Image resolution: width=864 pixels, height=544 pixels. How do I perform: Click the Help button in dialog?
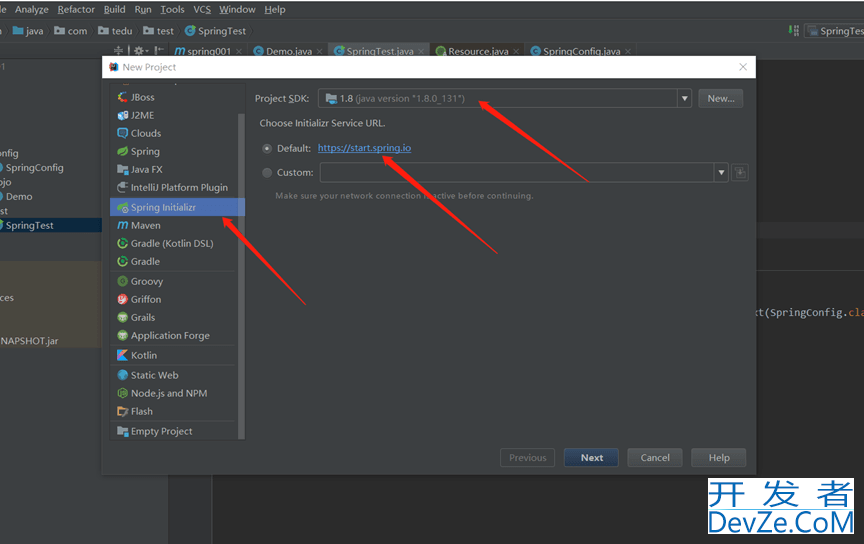[719, 457]
